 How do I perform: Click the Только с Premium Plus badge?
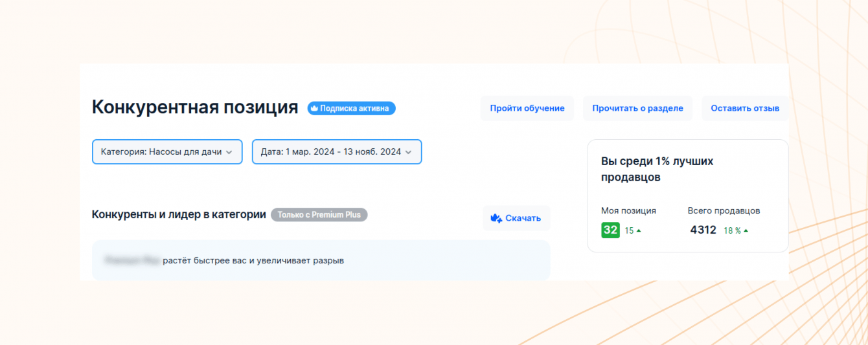(319, 214)
